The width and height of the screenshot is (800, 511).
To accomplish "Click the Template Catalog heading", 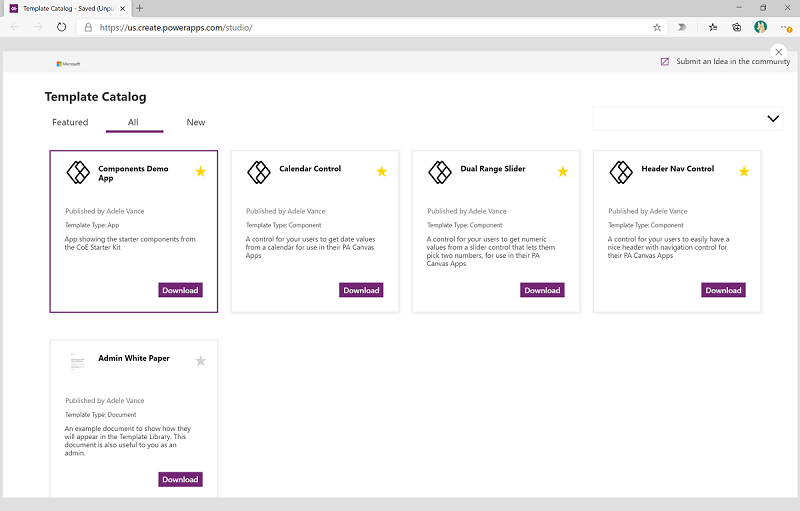I will coord(95,97).
